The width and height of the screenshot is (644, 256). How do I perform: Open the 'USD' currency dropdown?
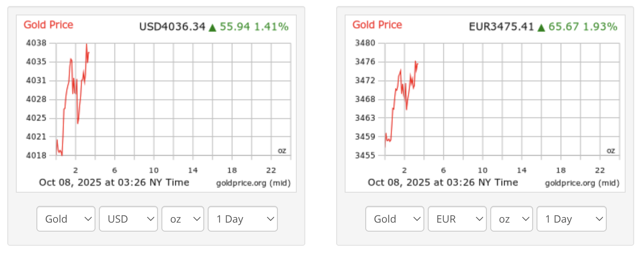click(128, 219)
